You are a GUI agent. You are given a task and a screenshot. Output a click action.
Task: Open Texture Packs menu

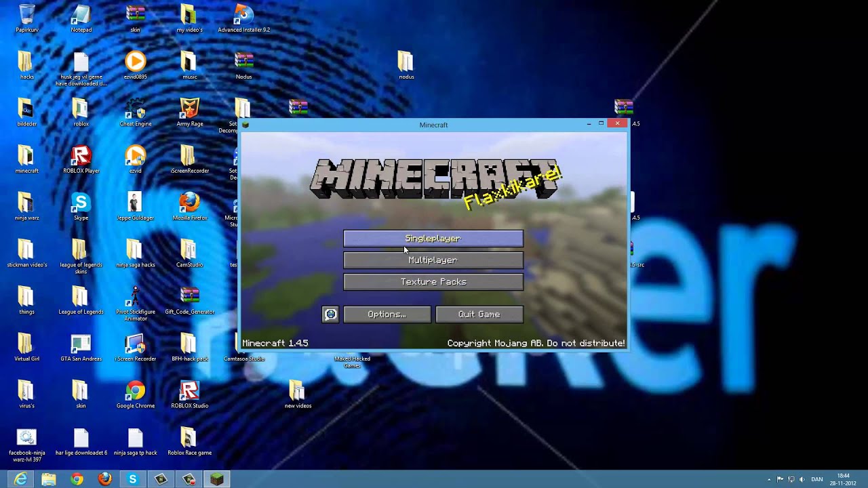[x=433, y=282]
